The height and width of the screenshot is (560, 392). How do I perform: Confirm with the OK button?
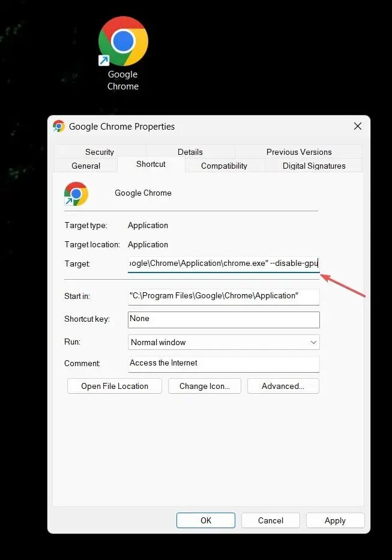206,520
